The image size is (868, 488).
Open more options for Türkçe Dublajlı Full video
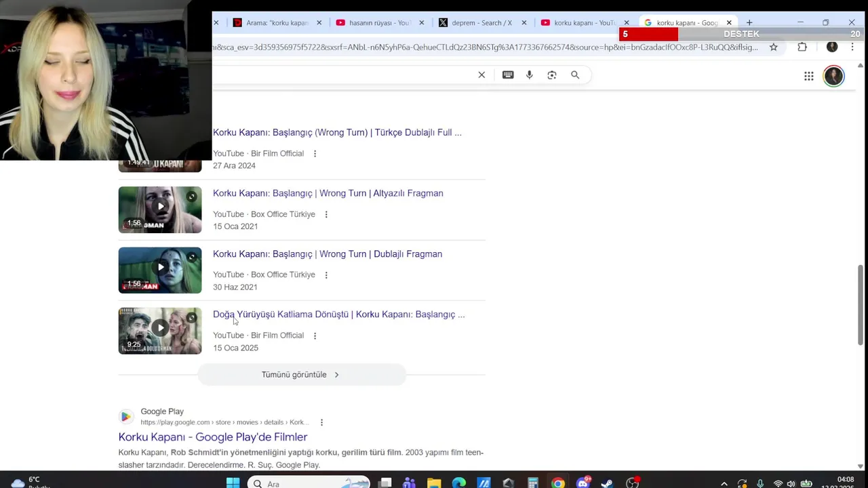[x=315, y=154]
